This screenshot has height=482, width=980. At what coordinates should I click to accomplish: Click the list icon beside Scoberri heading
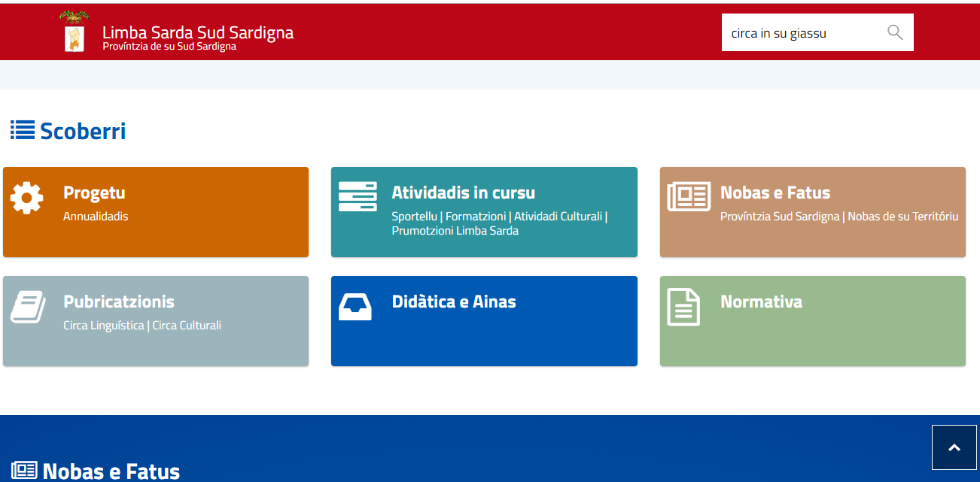point(23,131)
